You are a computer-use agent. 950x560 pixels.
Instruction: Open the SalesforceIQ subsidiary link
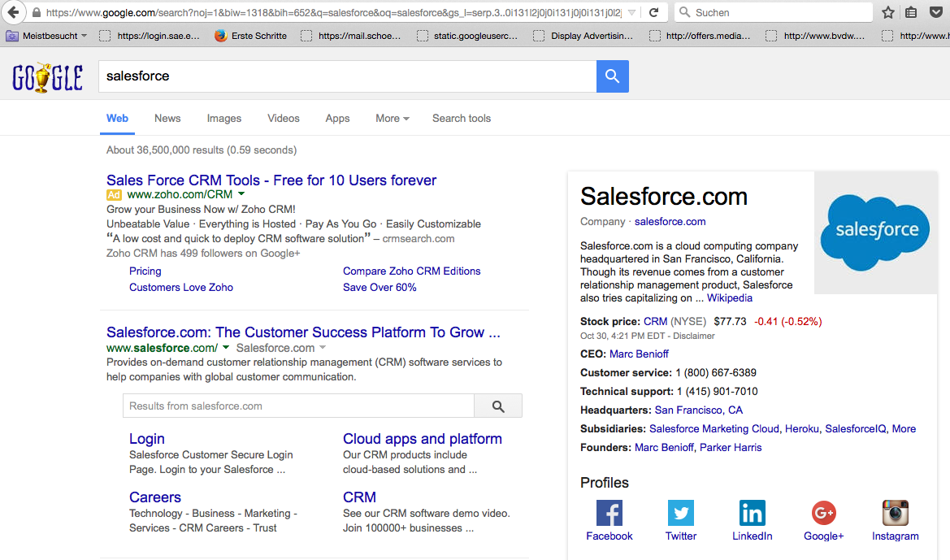pyautogui.click(x=855, y=429)
